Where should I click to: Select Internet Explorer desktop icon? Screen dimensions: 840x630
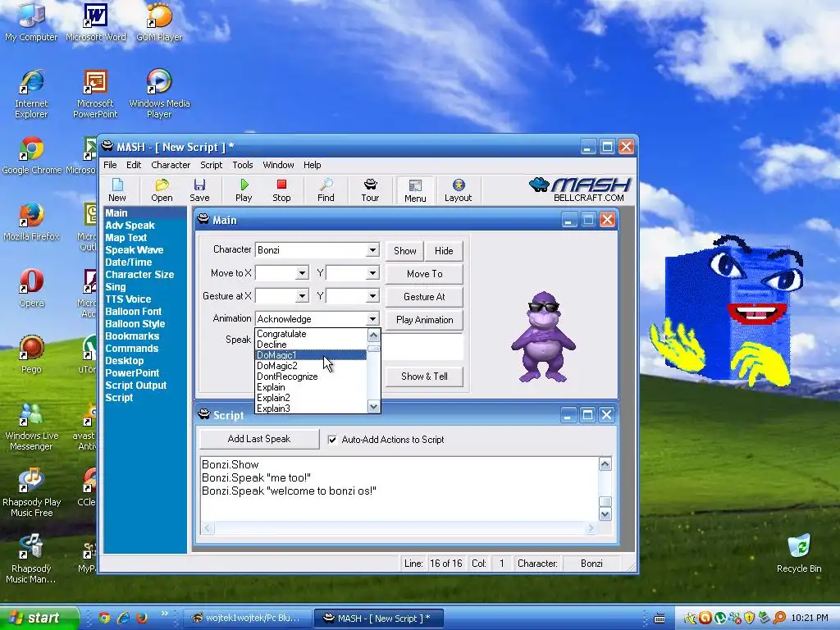click(31, 94)
